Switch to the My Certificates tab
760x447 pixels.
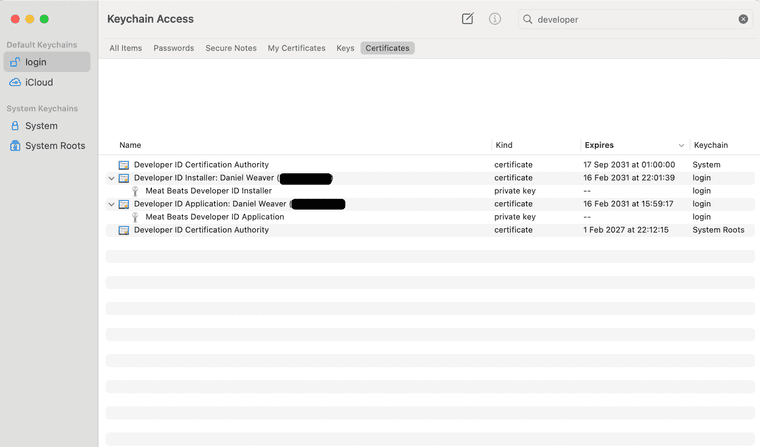pos(296,48)
